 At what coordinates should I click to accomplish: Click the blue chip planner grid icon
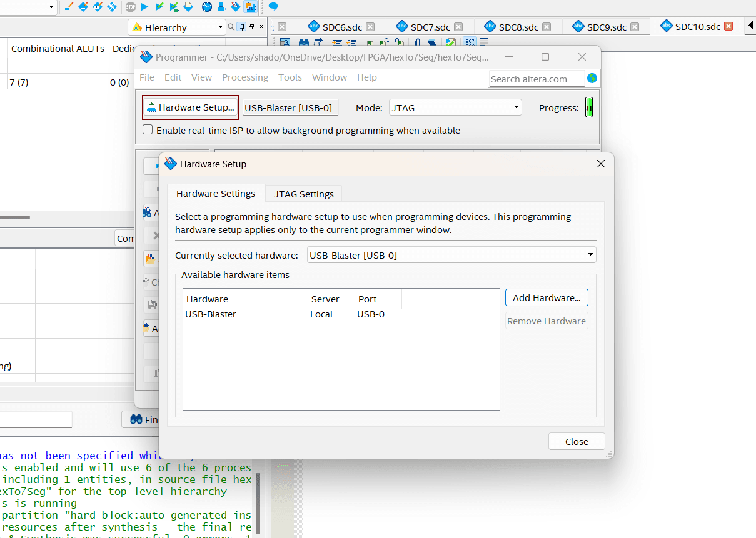tap(111, 7)
